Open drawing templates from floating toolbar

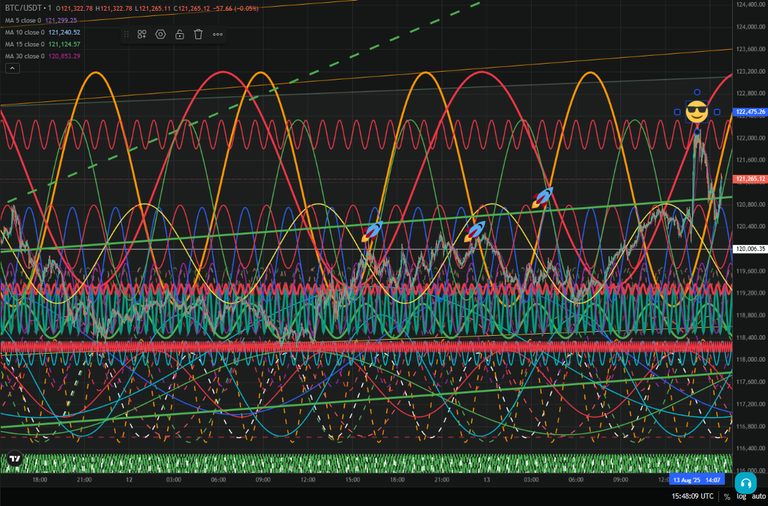point(142,34)
